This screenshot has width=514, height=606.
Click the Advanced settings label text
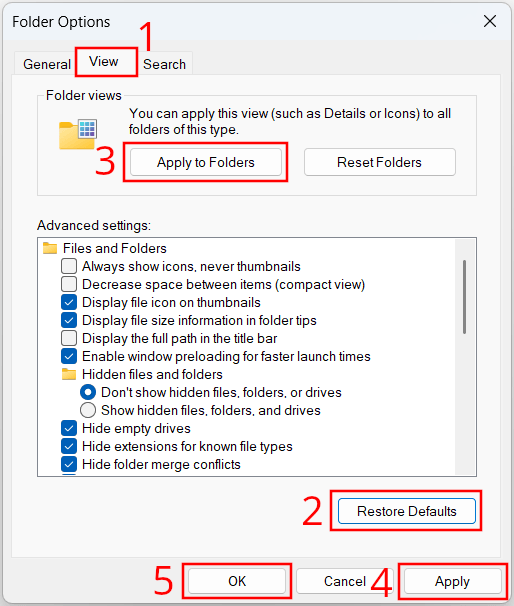(94, 225)
